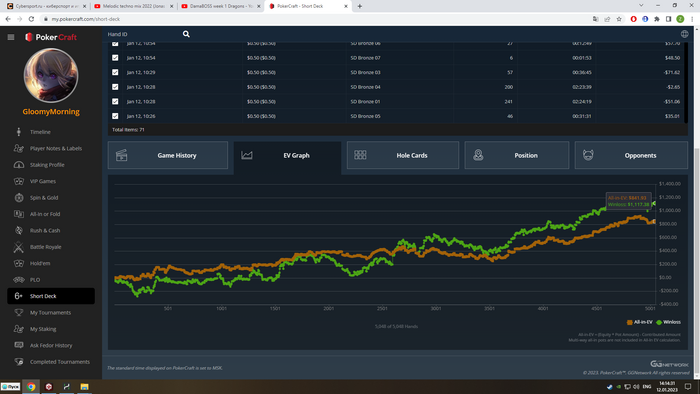This screenshot has width=700, height=394.
Task: Click the Opera extension icon in toolbar
Action: coord(633,19)
